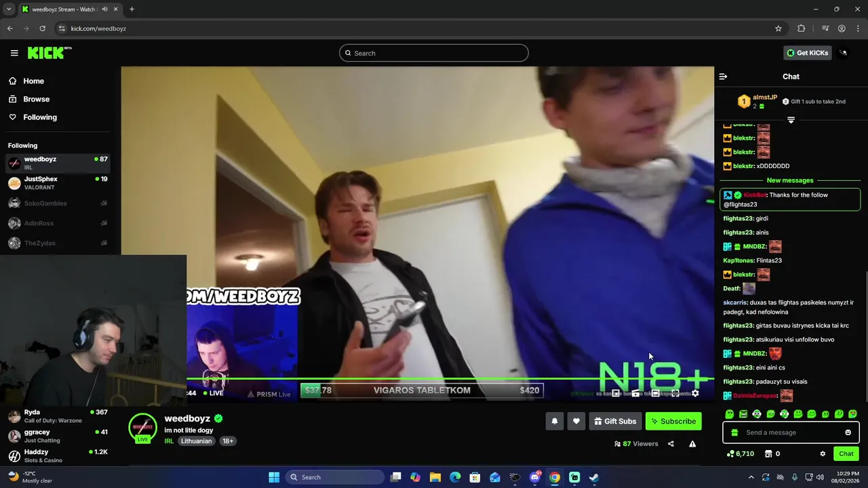Open browser extensions puzzle icon
The width and height of the screenshot is (868, 488).
pyautogui.click(x=802, y=28)
